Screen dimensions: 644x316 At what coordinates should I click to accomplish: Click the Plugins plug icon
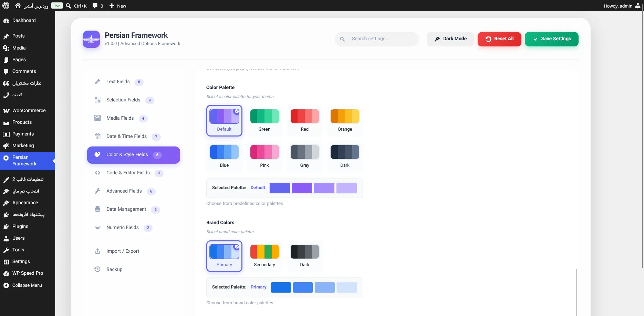6,227
